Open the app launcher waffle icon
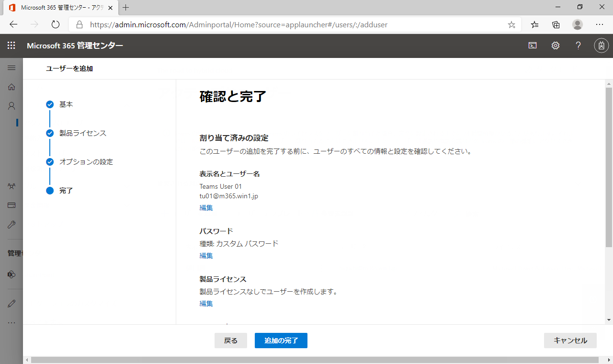 pyautogui.click(x=11, y=45)
